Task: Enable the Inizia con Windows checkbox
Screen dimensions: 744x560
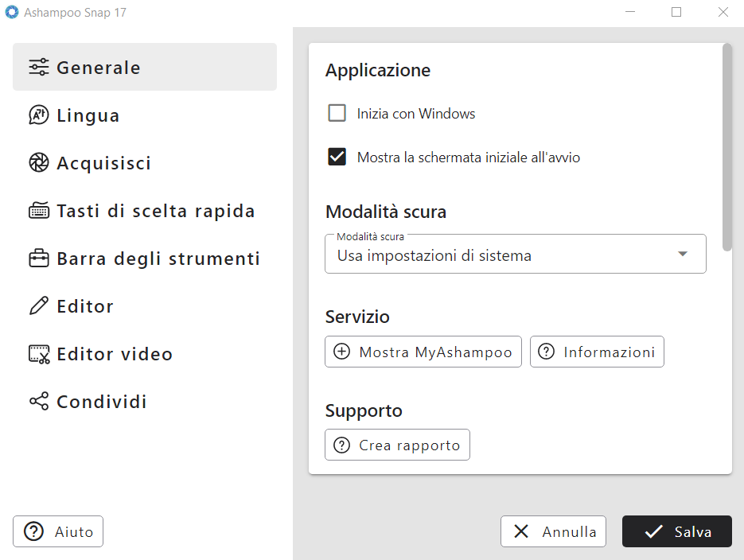Action: (x=337, y=113)
